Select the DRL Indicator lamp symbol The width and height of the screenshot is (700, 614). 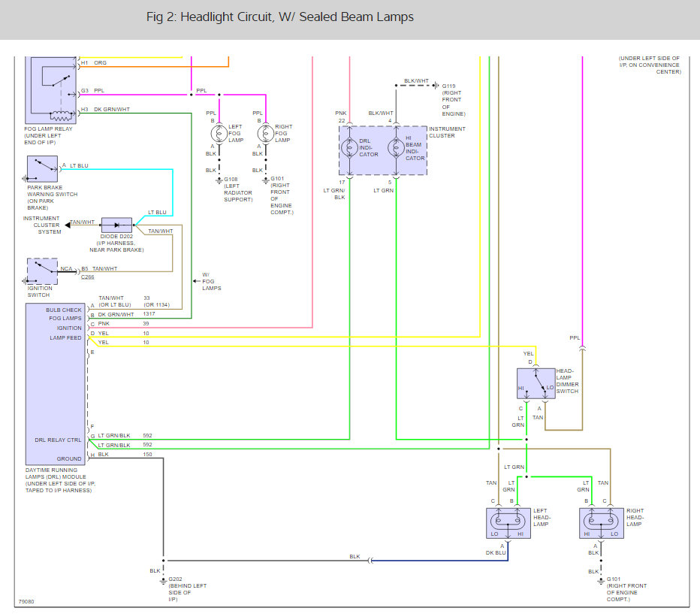tap(349, 147)
